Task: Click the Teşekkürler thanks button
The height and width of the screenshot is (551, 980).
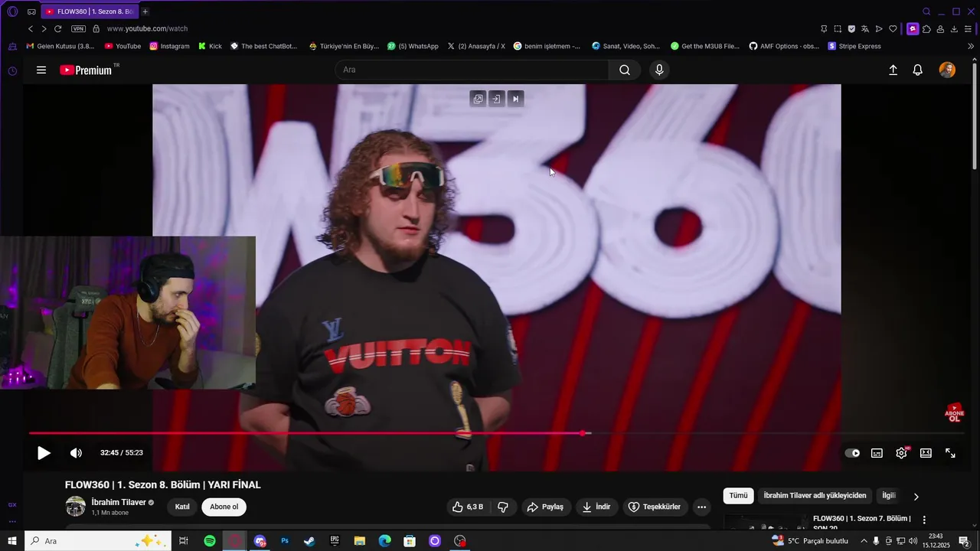Action: pos(655,507)
